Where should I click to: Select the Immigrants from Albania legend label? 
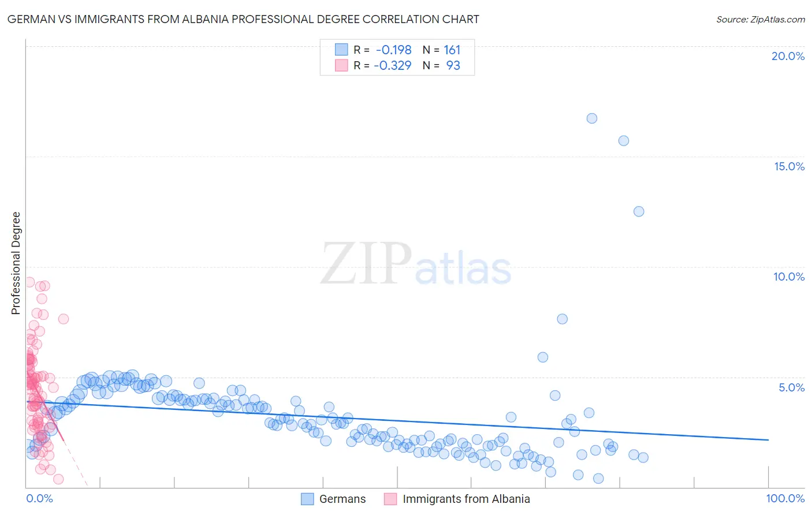tap(466, 499)
